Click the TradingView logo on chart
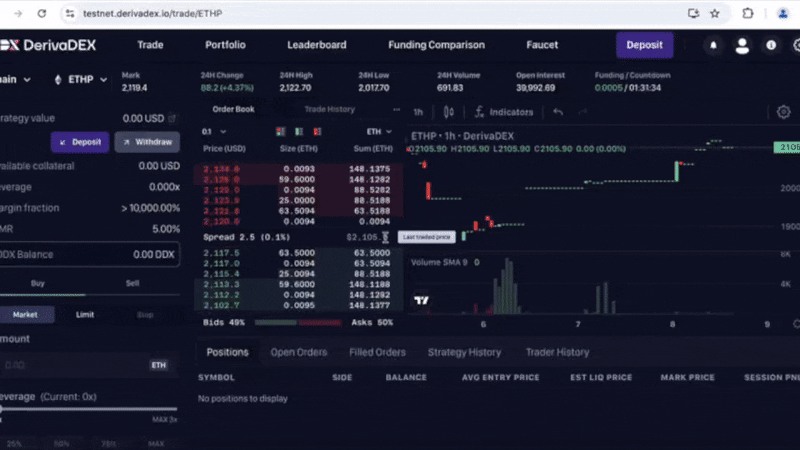This screenshot has height=450, width=800. click(421, 301)
